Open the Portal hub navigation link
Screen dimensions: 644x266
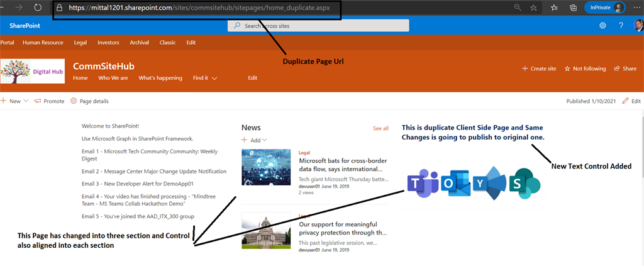(7, 42)
